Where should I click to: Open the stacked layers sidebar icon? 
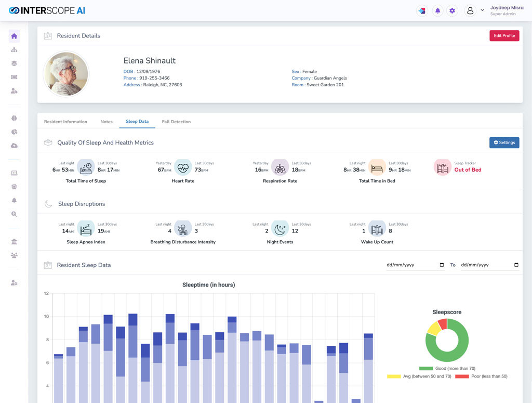(x=14, y=63)
